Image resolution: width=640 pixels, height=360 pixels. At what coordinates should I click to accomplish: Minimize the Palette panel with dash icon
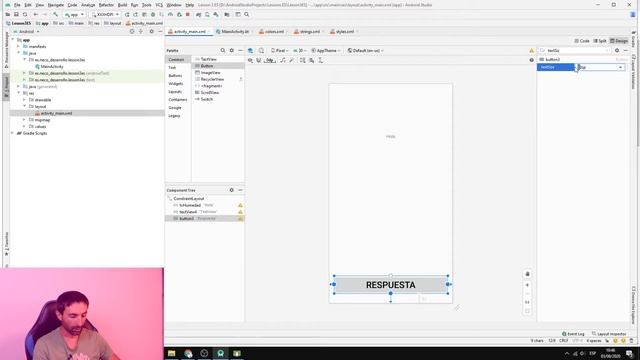[x=240, y=51]
